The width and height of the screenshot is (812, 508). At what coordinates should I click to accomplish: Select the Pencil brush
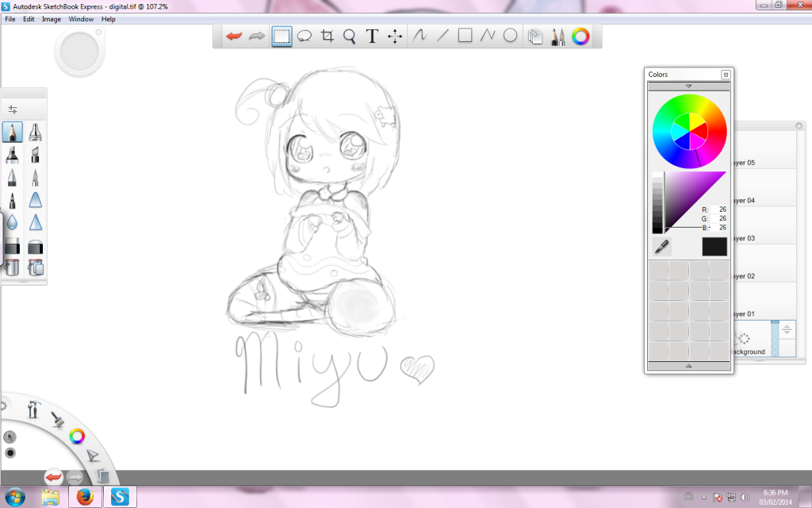13,133
